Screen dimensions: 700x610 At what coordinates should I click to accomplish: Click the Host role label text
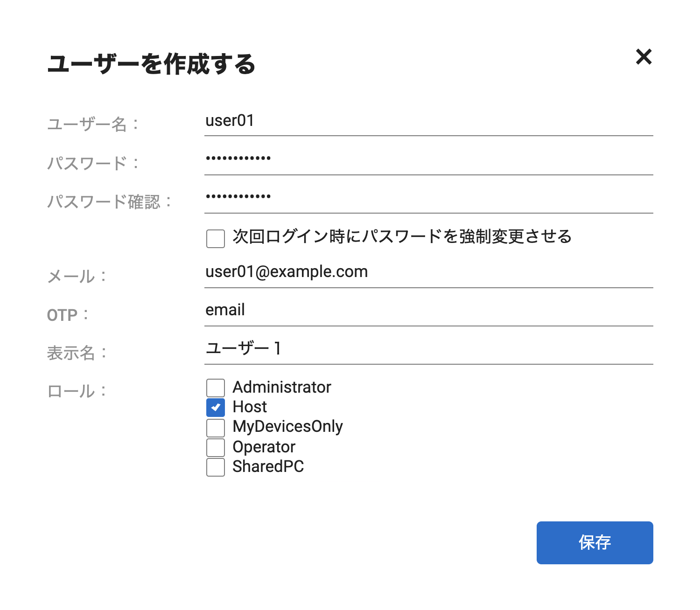coord(250,407)
